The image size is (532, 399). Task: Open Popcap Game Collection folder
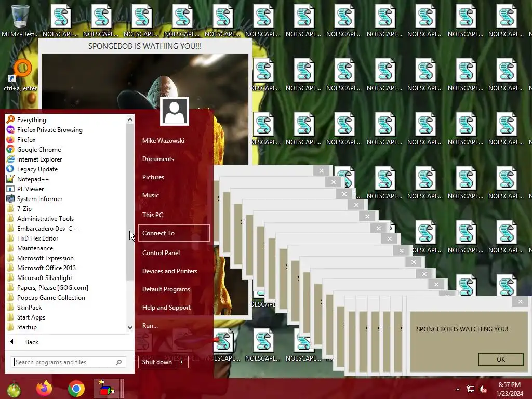(x=66, y=297)
